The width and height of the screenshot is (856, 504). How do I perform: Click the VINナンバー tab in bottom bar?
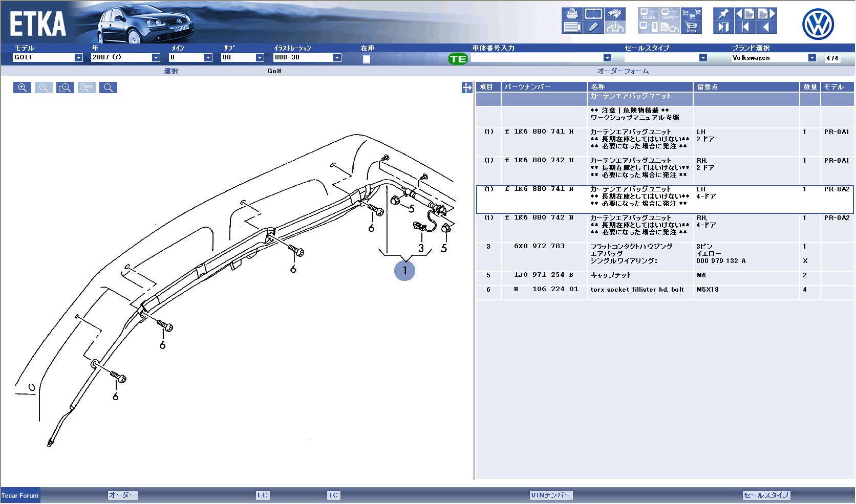tap(551, 495)
